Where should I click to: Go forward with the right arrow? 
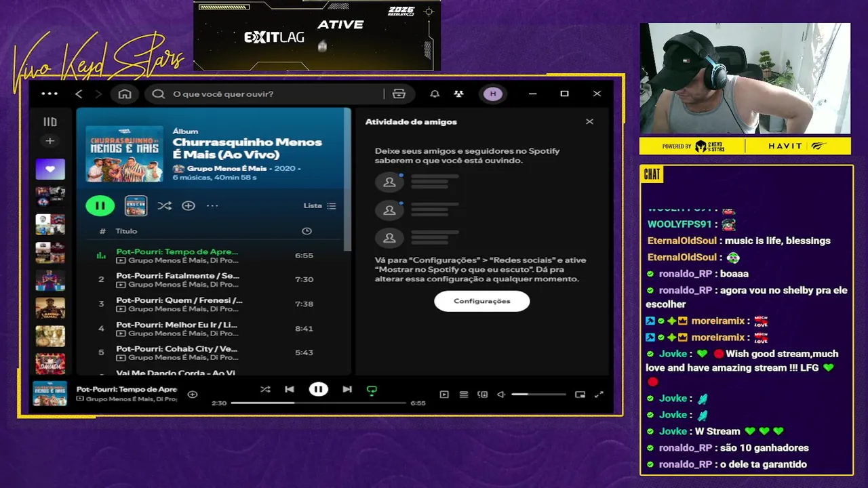pos(98,94)
